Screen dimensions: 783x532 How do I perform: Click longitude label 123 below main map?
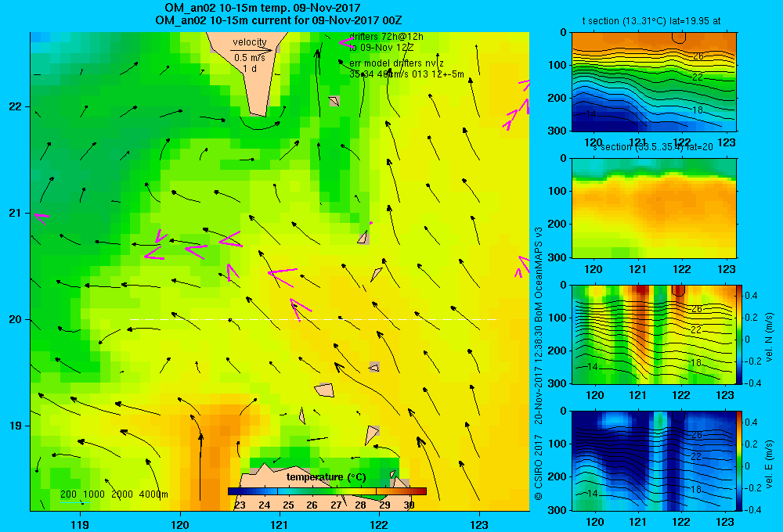tap(479, 524)
